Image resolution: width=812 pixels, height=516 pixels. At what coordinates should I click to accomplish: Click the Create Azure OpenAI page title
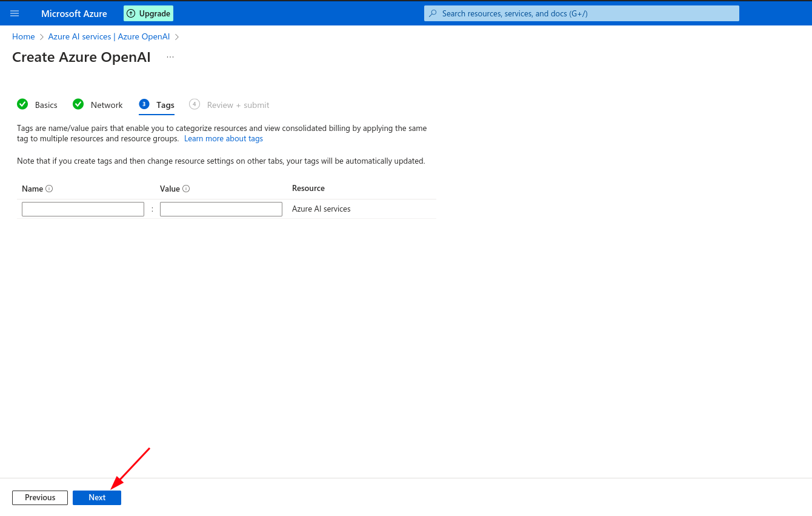[81, 57]
